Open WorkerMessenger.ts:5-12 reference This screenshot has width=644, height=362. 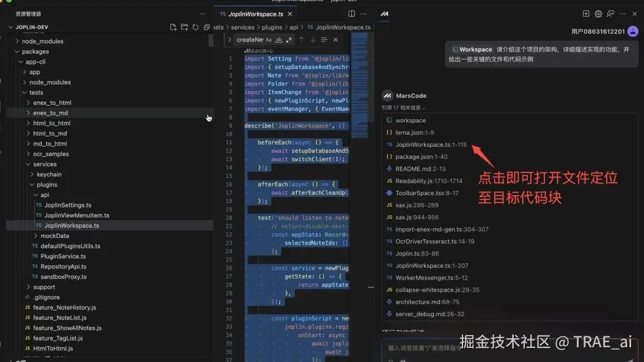pos(431,278)
